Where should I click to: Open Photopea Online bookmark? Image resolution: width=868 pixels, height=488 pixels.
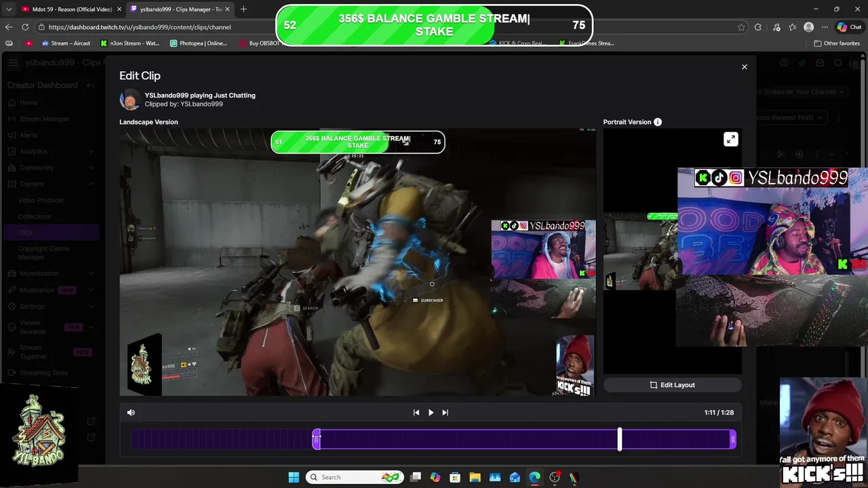pos(199,43)
